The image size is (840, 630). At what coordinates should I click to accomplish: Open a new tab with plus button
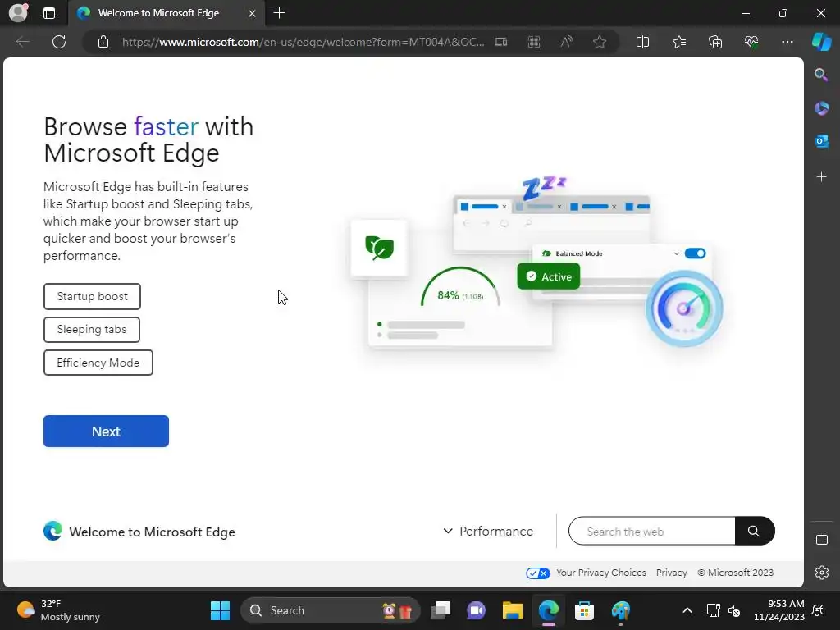pos(279,13)
